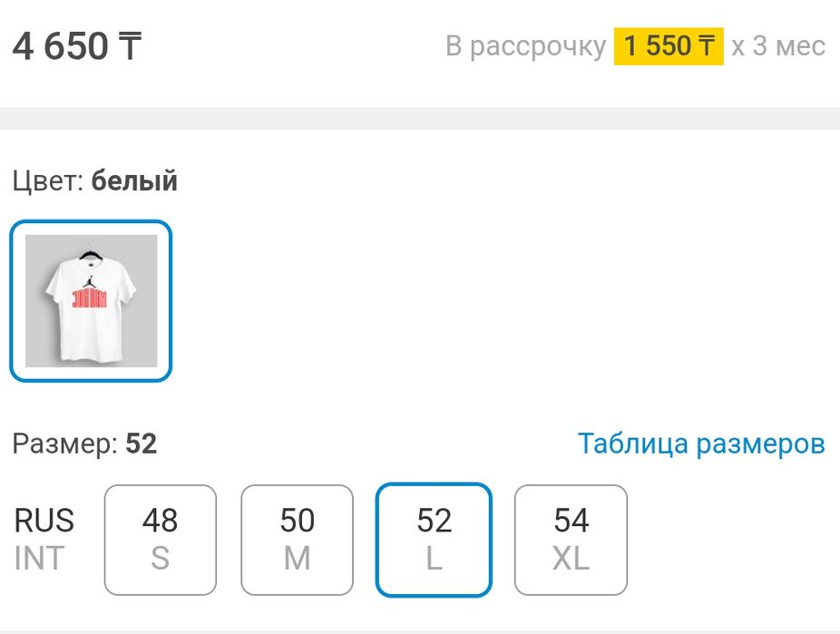Click the gray divider bar below the price
This screenshot has height=634, width=840.
[x=420, y=118]
